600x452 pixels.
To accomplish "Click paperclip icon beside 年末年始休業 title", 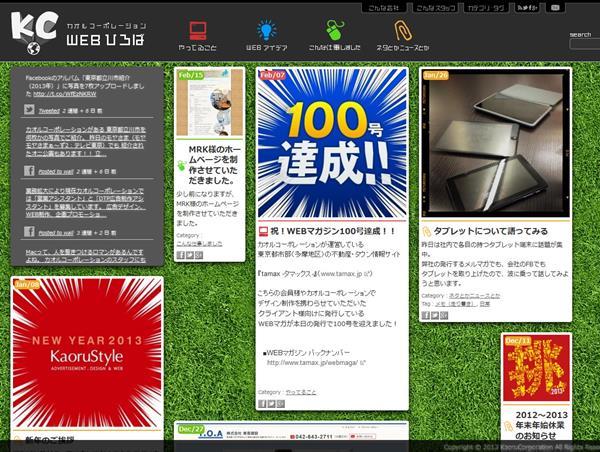I will point(508,426).
